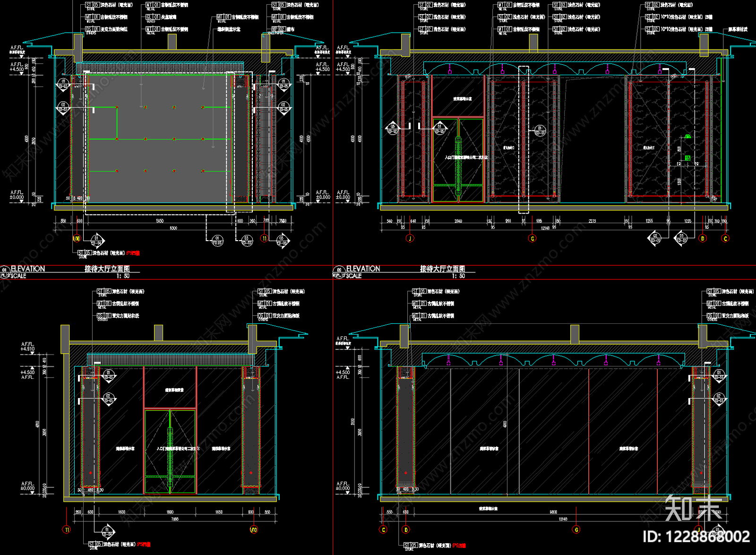756x555 pixels.
Task: Click the 02 ED-01 section arrow marker
Action: pos(654,238)
